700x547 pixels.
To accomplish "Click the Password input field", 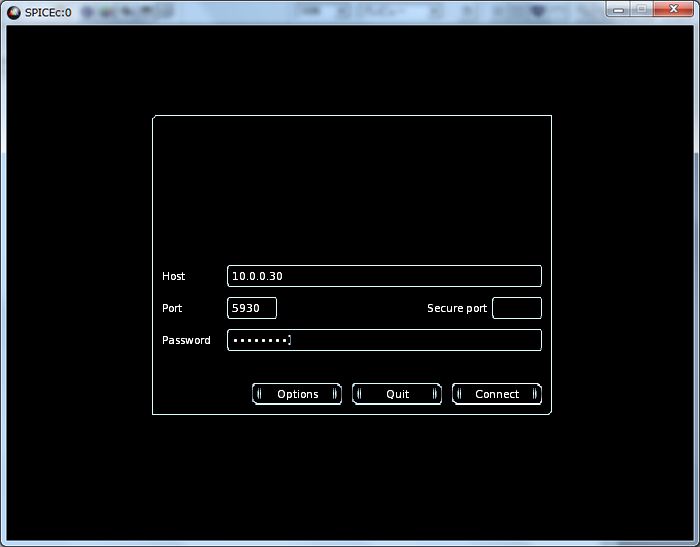I will pos(384,340).
